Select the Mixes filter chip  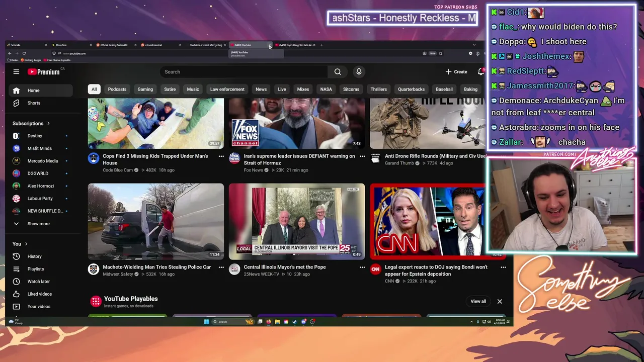pyautogui.click(x=303, y=89)
